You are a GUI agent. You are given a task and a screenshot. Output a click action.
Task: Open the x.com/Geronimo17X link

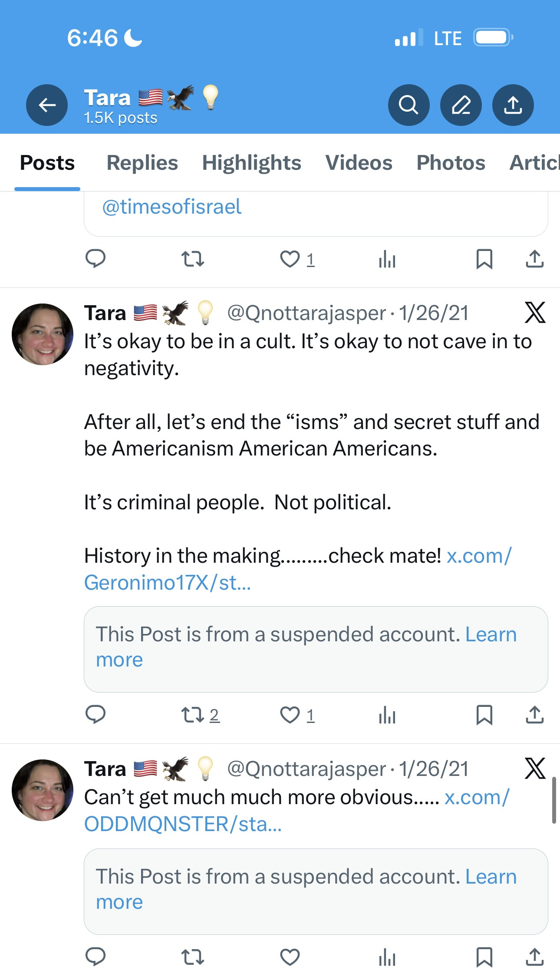(x=168, y=583)
